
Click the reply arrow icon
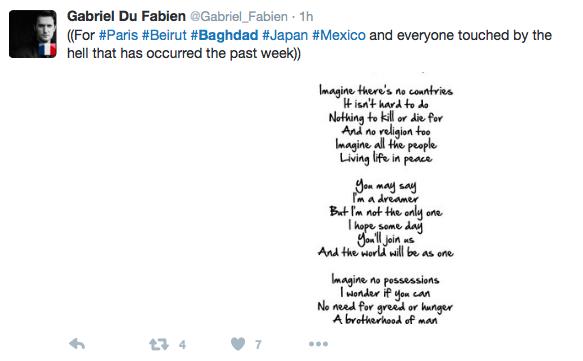coord(77,344)
